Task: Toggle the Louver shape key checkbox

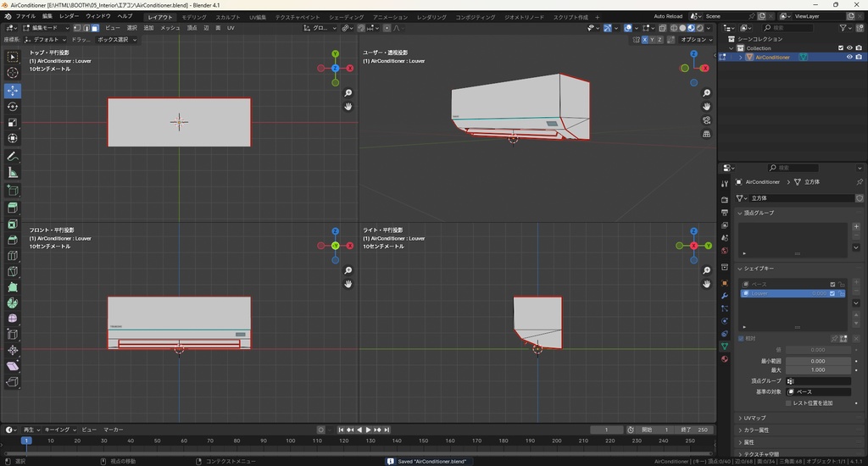Action: point(832,293)
